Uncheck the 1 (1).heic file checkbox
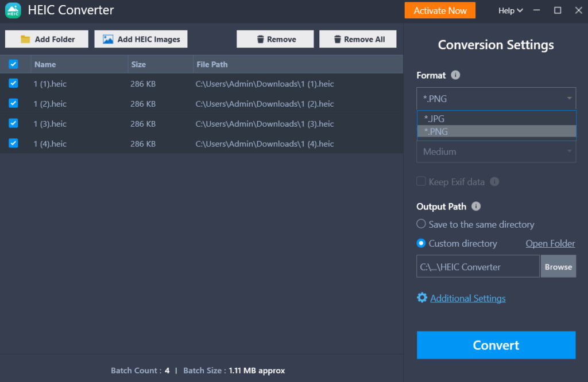588x382 pixels. 14,84
